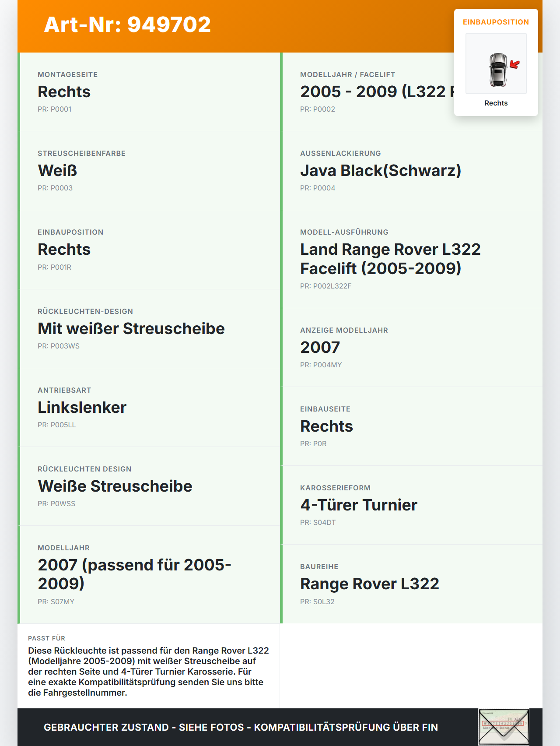Click the car position diagram thumbnail
The height and width of the screenshot is (746, 560).
[496, 63]
